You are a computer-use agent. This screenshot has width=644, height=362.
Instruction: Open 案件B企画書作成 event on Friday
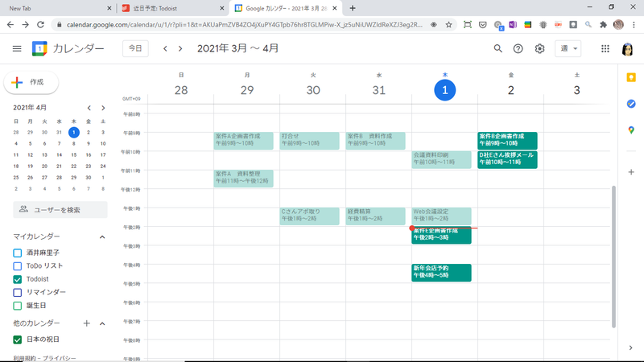click(507, 140)
